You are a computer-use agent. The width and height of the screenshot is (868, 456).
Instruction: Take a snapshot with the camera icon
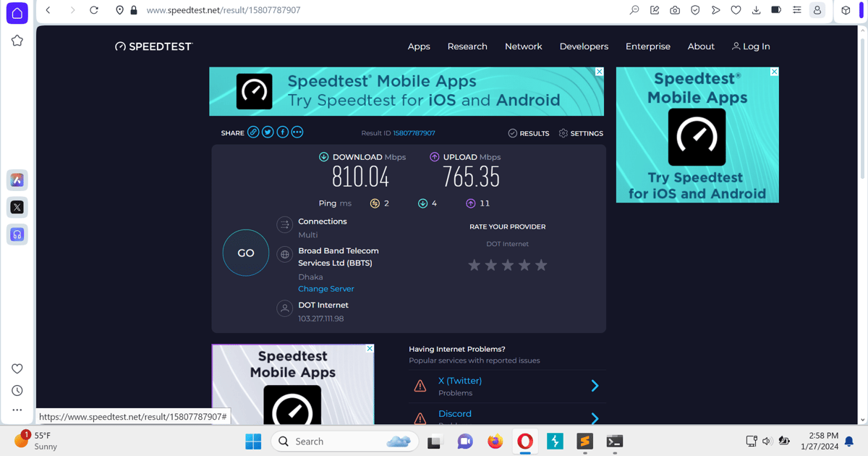(x=675, y=10)
